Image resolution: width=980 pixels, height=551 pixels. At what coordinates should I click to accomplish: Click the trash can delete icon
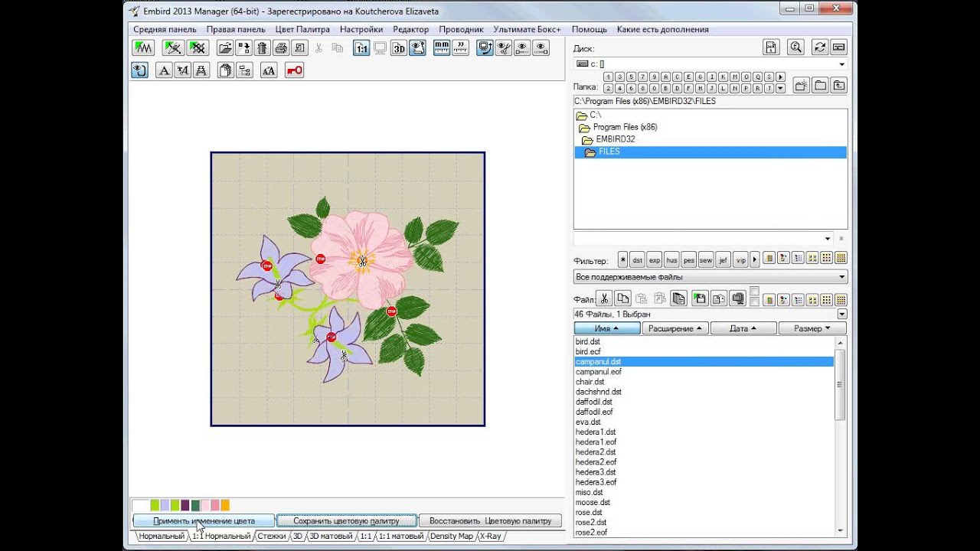coord(262,48)
